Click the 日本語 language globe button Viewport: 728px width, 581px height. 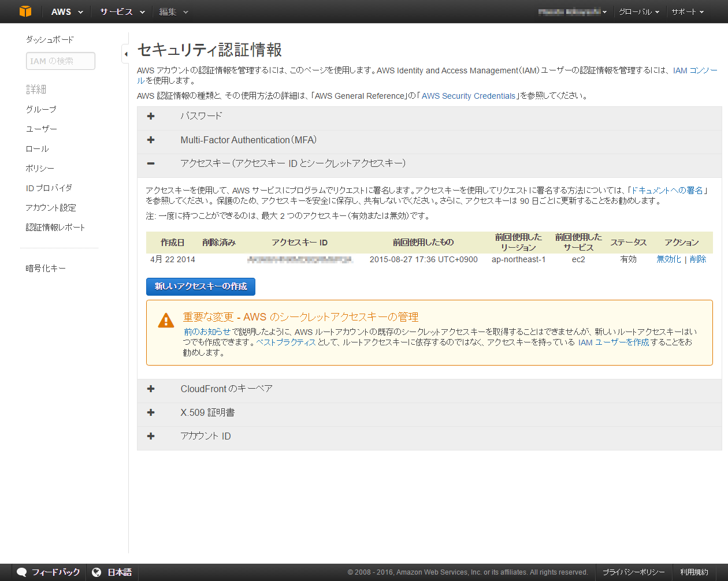(112, 572)
